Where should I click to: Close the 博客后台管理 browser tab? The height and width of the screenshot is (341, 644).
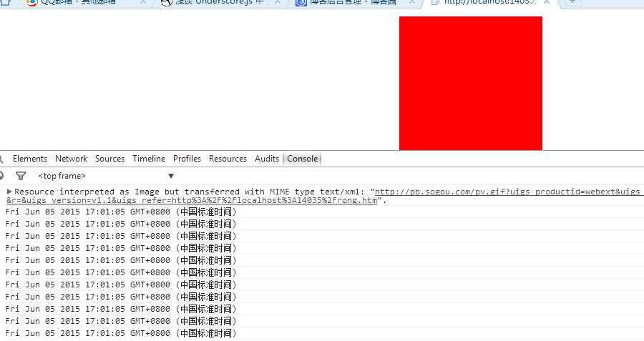click(412, 2)
